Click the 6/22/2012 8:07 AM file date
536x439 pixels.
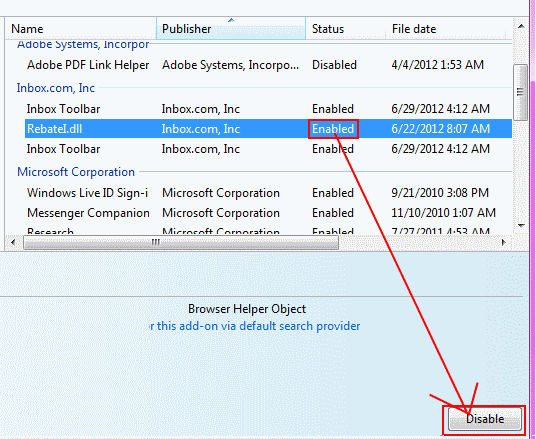441,129
